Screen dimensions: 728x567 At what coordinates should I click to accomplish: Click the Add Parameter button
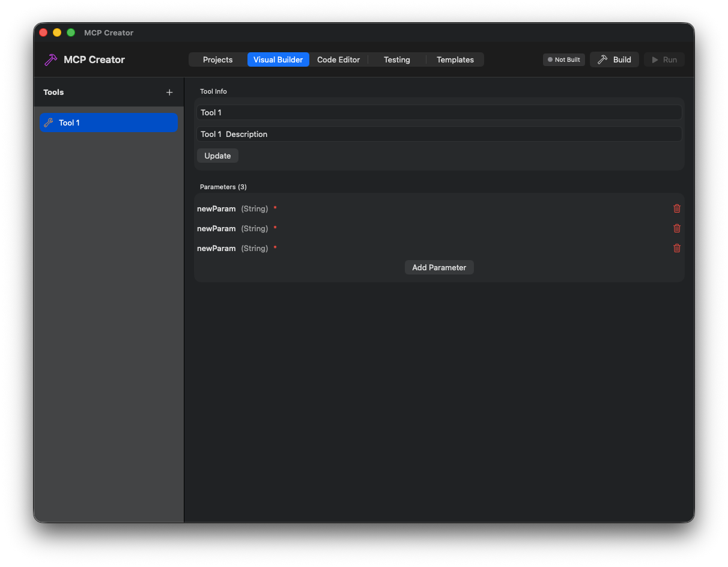[x=439, y=267]
